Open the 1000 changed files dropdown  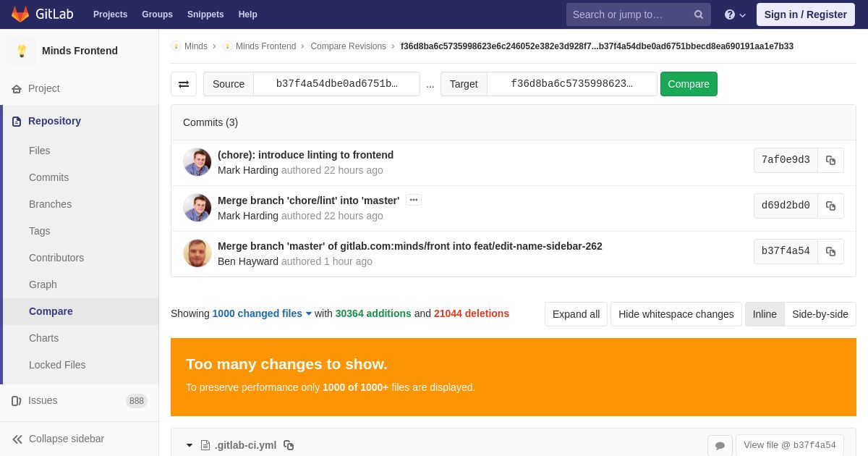pyautogui.click(x=262, y=313)
